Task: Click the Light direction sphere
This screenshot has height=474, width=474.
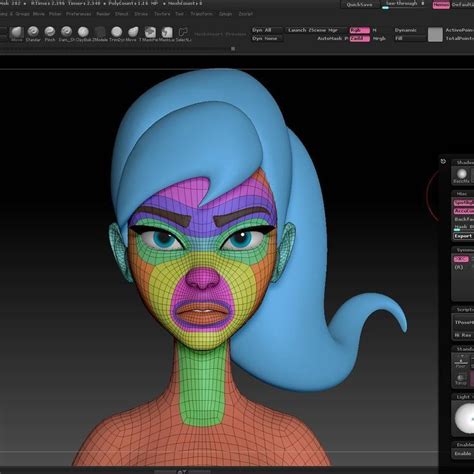Action: 465,418
